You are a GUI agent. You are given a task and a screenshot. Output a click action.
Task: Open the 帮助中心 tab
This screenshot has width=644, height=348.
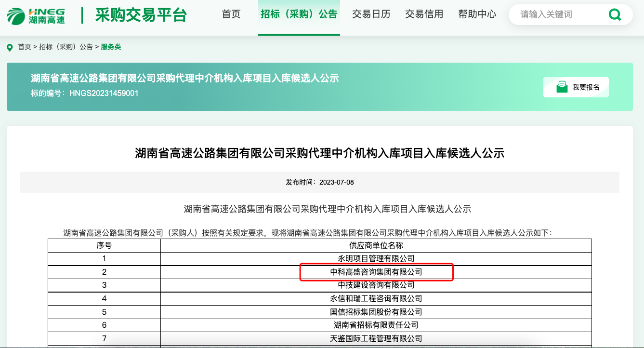point(477,14)
